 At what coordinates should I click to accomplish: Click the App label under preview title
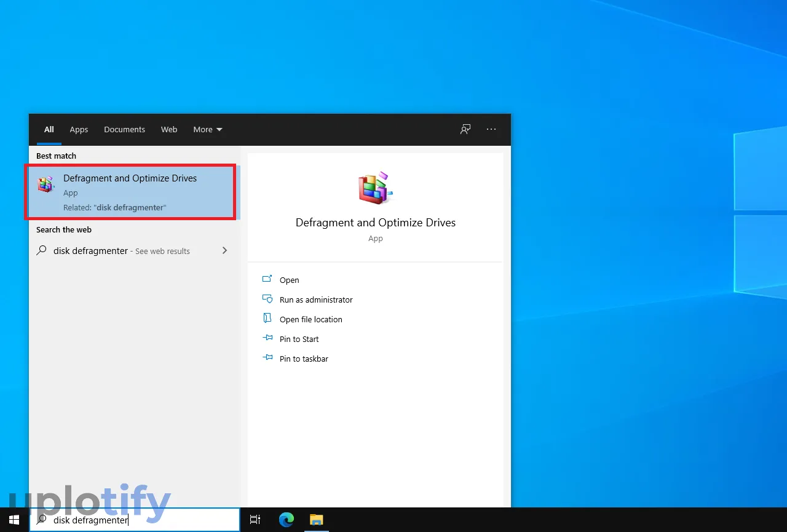(x=376, y=239)
